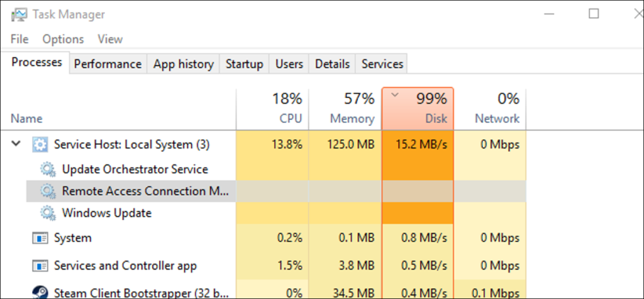Viewport: 644px width, 299px height.
Task: Switch to the App history tab
Action: point(184,64)
